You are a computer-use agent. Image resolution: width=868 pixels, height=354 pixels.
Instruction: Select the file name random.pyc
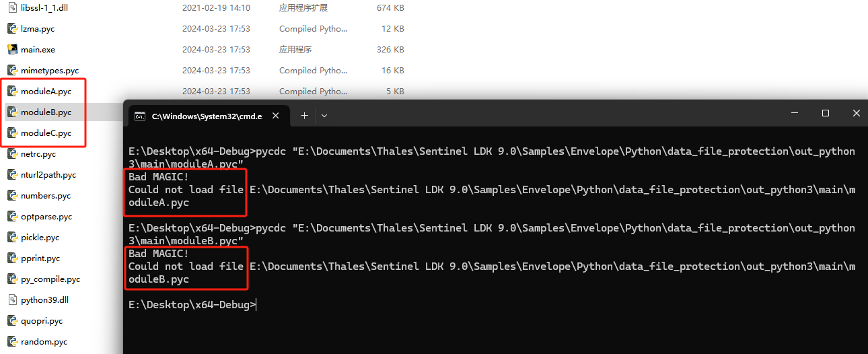pyautogui.click(x=44, y=342)
